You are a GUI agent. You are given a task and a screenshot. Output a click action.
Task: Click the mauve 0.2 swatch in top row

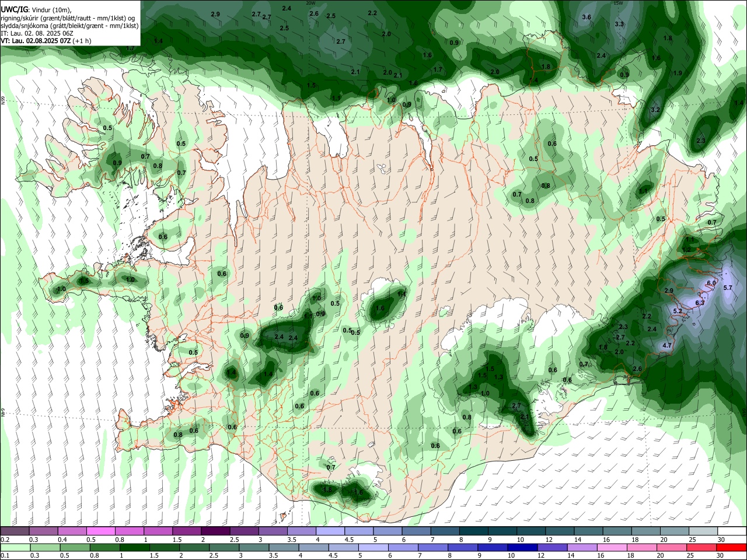pyautogui.click(x=14, y=531)
